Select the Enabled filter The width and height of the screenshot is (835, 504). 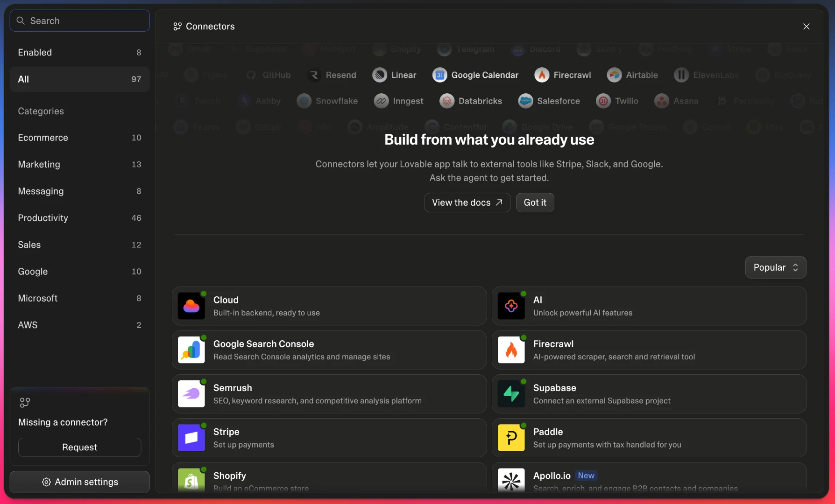point(79,52)
